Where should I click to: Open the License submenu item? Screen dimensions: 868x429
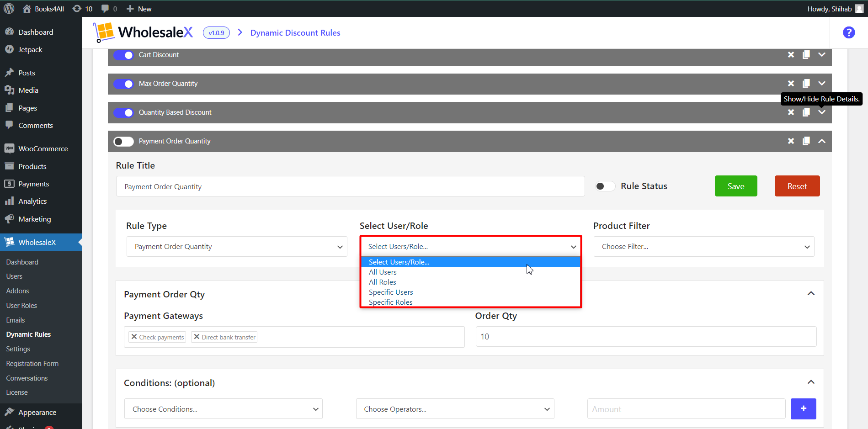tap(17, 392)
